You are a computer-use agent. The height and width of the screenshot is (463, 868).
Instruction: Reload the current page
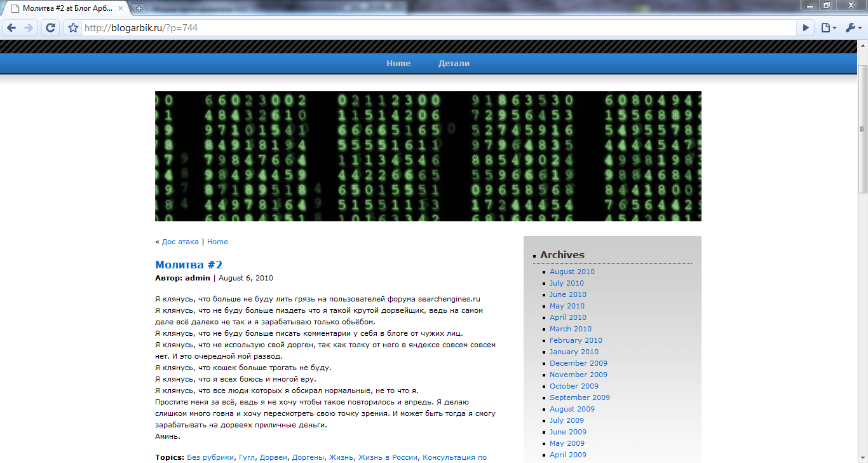coord(50,28)
